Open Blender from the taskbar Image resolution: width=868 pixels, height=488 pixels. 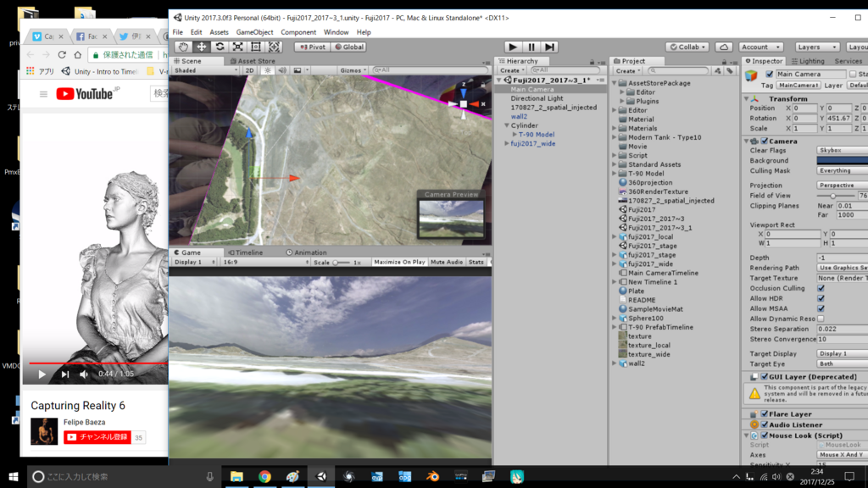(432, 476)
